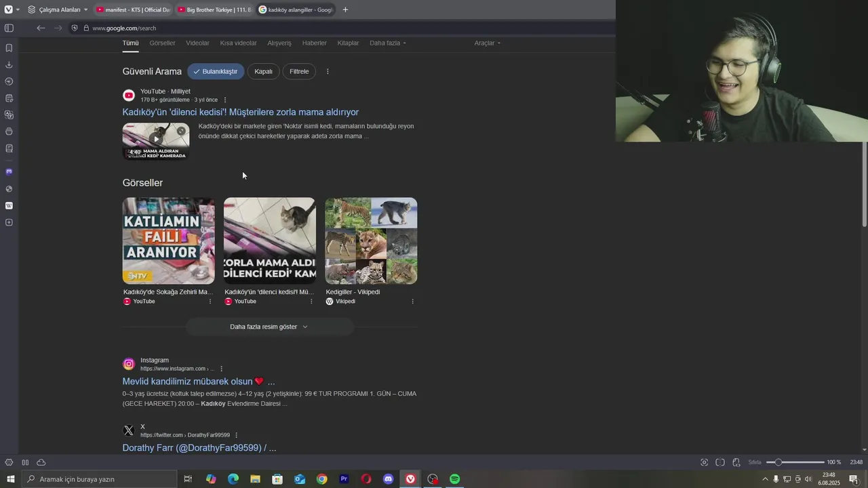Screen dimensions: 868x488
Task: Open the Notes panel in sidebar
Action: pyautogui.click(x=9, y=98)
